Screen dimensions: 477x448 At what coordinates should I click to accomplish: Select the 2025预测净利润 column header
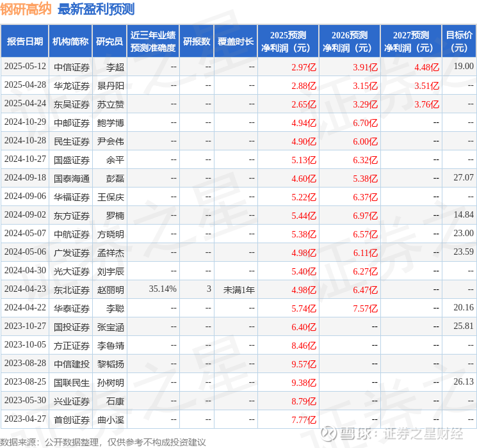(x=288, y=42)
